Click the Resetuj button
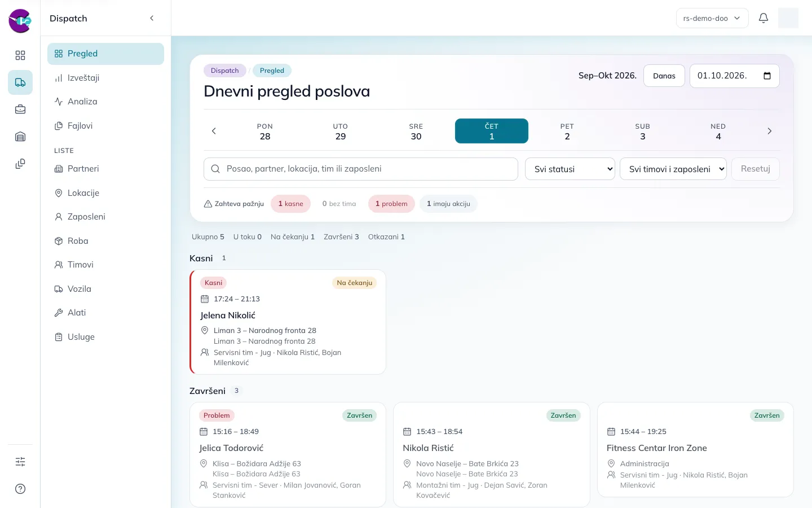 point(756,169)
